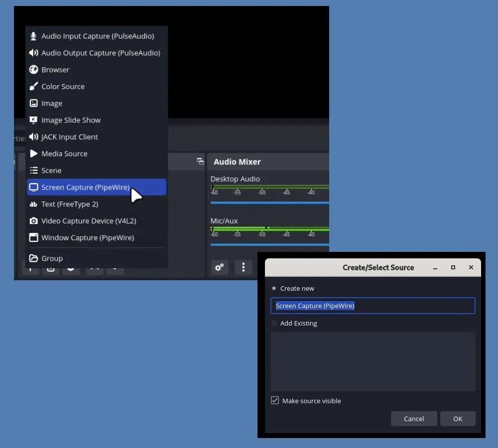The width and height of the screenshot is (498, 448).
Task: Expand the Group option in the source menu
Action: [x=52, y=258]
